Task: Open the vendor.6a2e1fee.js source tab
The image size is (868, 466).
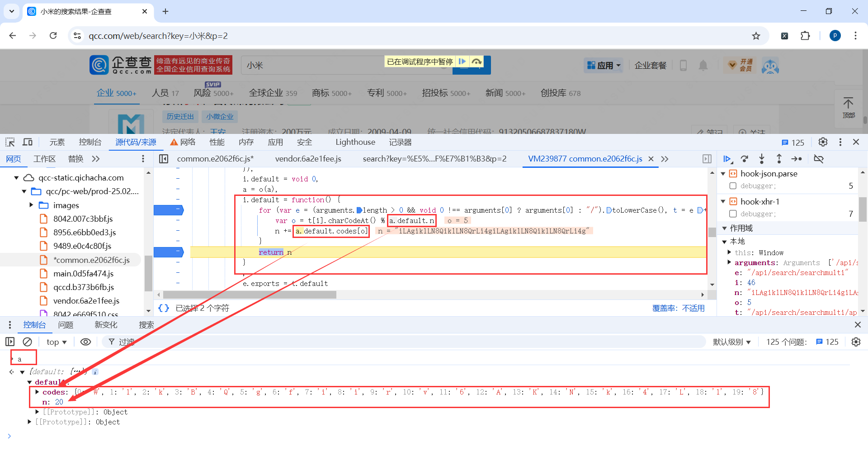Action: tap(308, 159)
